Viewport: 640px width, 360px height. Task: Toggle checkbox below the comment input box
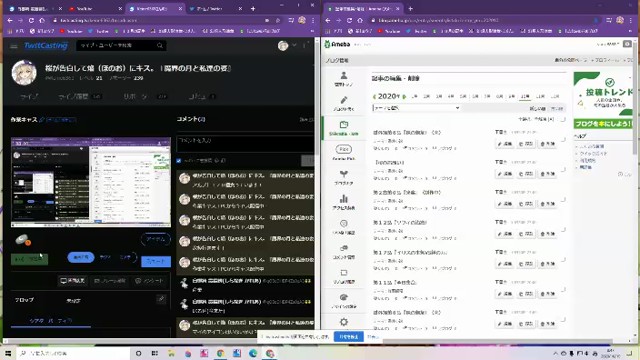click(179, 161)
